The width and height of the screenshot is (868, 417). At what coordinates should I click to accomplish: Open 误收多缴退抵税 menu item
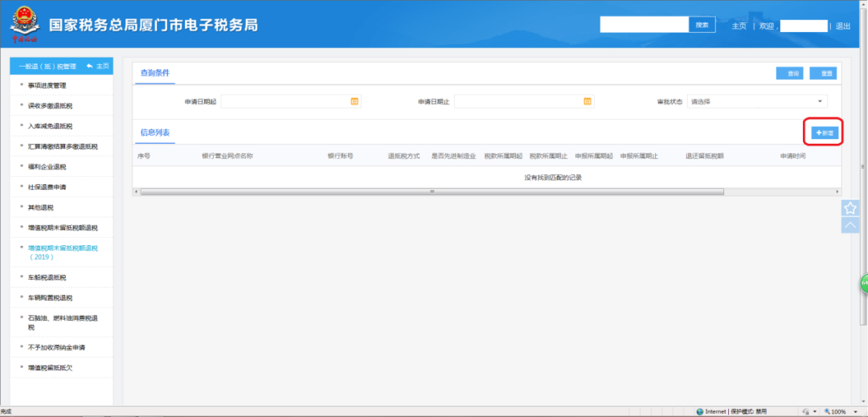[x=51, y=105]
